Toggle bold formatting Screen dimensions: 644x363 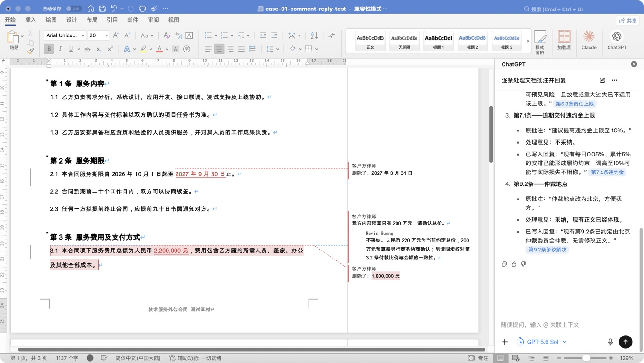pos(49,49)
